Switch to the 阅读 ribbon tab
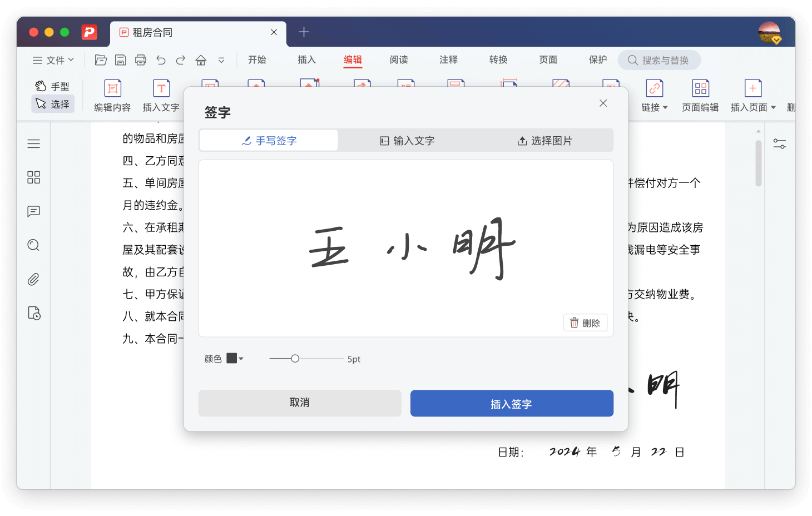 [x=399, y=59]
